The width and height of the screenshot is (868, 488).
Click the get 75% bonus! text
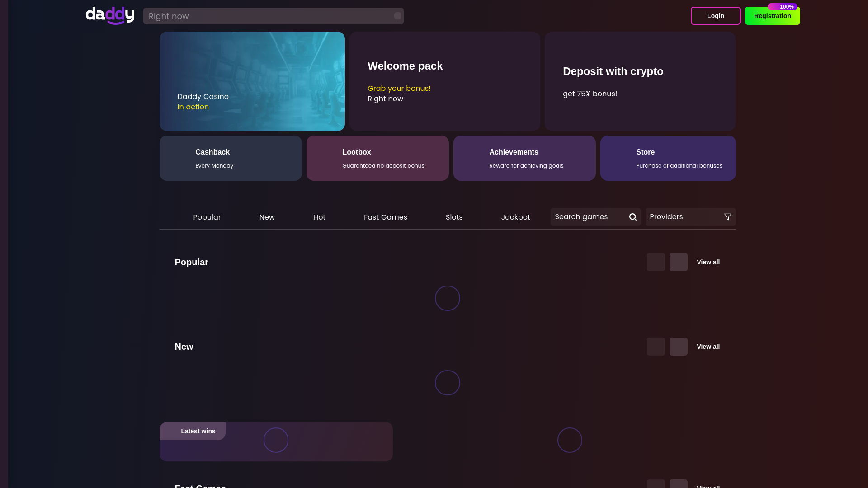pyautogui.click(x=590, y=94)
